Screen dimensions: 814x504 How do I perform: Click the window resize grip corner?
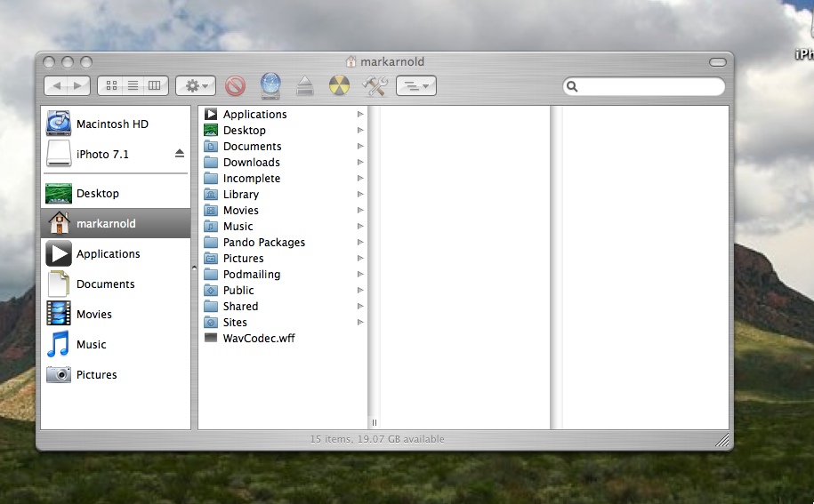pos(722,440)
